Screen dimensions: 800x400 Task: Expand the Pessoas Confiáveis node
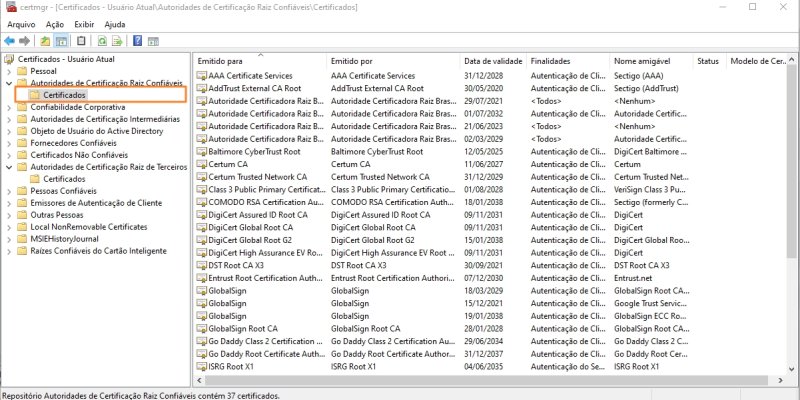[x=9, y=191]
